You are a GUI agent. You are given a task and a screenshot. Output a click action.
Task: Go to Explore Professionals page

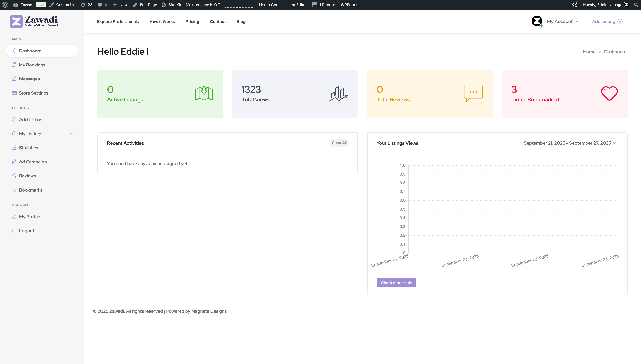pos(118,22)
